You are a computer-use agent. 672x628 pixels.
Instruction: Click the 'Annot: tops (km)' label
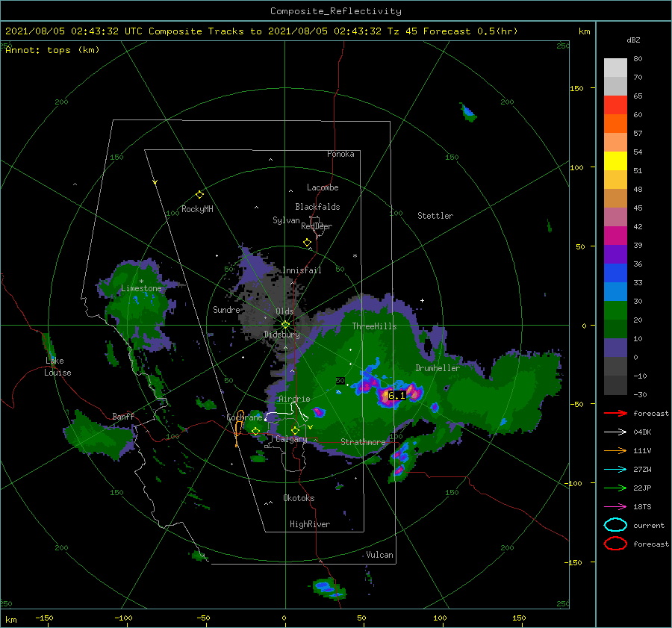[52, 50]
